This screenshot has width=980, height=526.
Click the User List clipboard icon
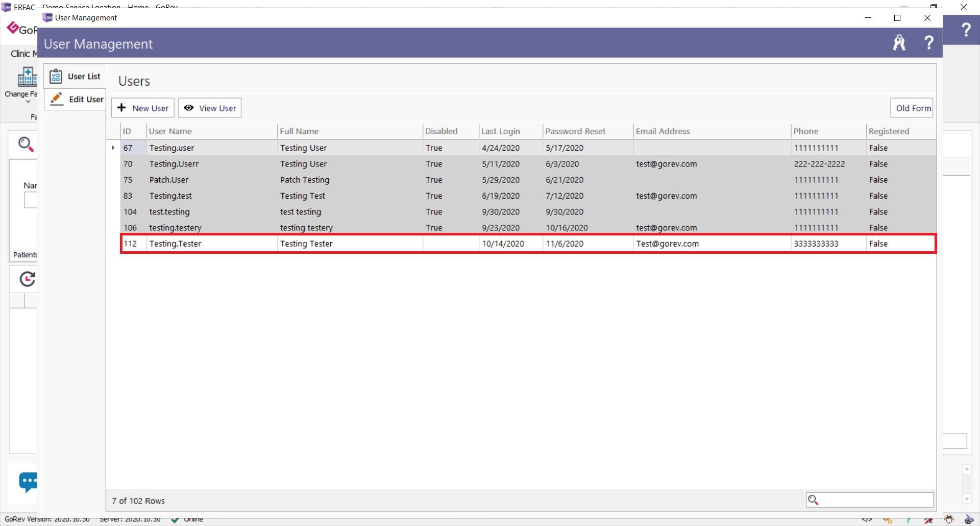click(x=56, y=76)
